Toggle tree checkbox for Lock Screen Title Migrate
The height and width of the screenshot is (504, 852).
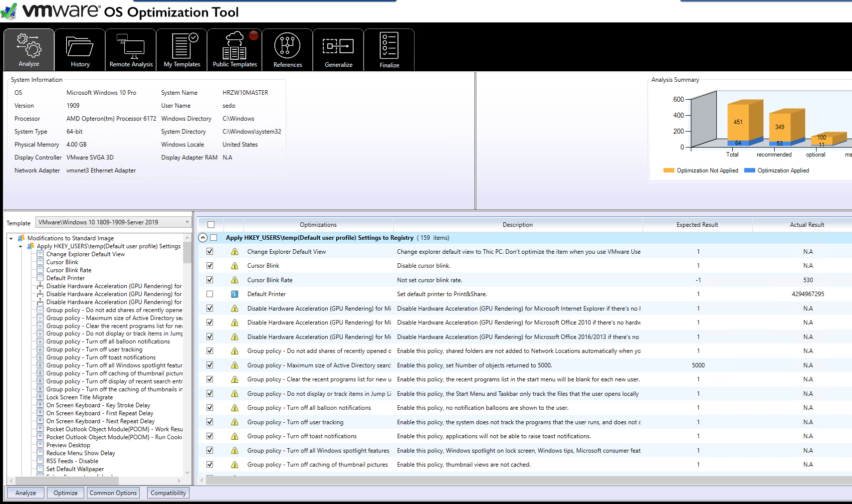(40, 397)
